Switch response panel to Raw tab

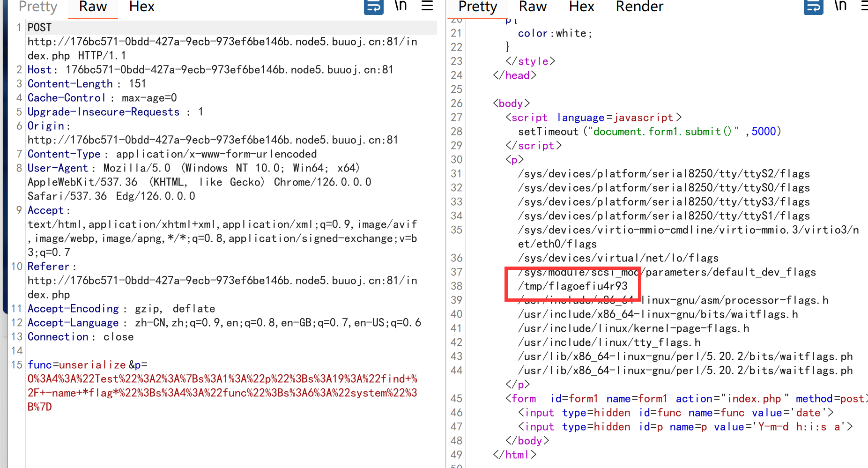[x=533, y=7]
